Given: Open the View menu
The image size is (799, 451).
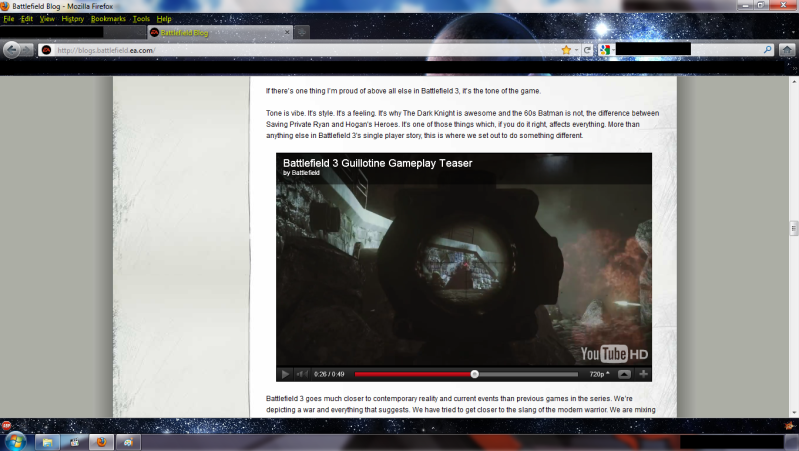Looking at the screenshot, I should click(47, 19).
